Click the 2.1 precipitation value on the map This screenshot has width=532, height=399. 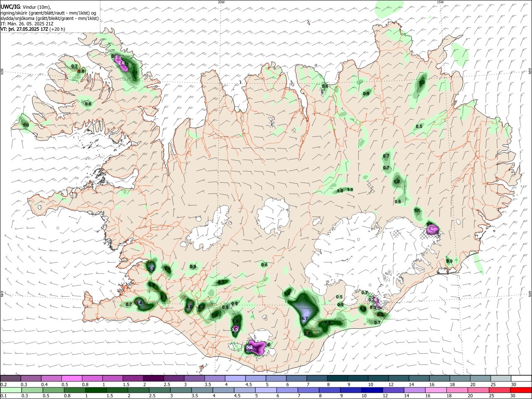coord(221,282)
